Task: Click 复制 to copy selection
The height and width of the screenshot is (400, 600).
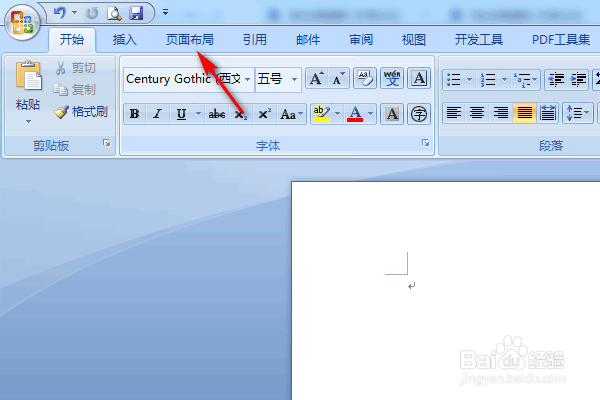Action: (x=75, y=90)
